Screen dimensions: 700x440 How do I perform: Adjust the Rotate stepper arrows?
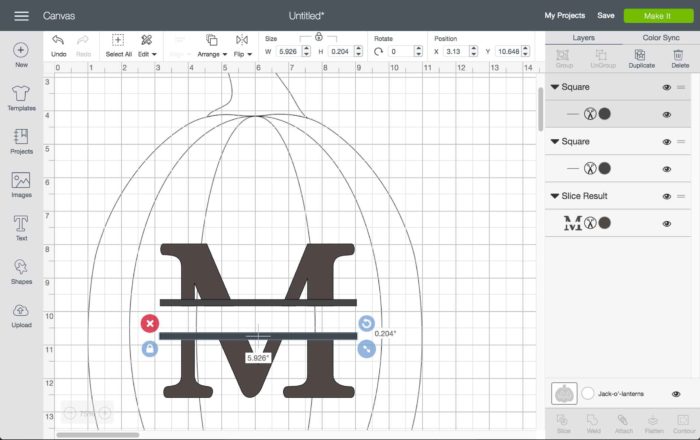coord(418,51)
